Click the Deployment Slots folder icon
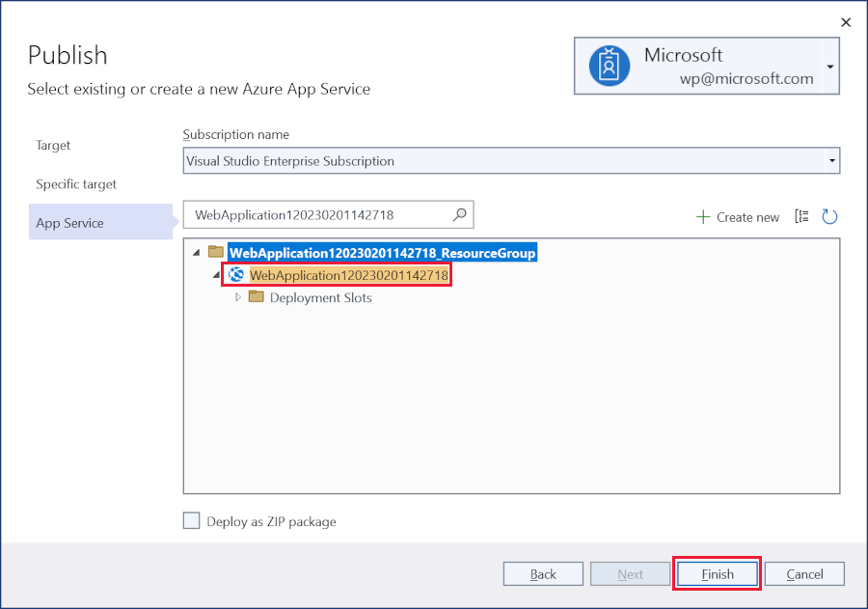The image size is (868, 609). 255,297
